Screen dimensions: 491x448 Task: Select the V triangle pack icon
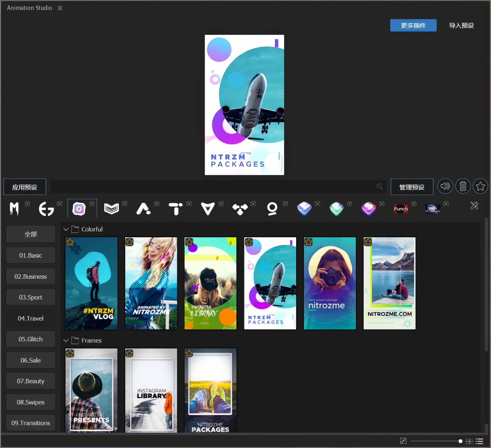click(x=208, y=209)
